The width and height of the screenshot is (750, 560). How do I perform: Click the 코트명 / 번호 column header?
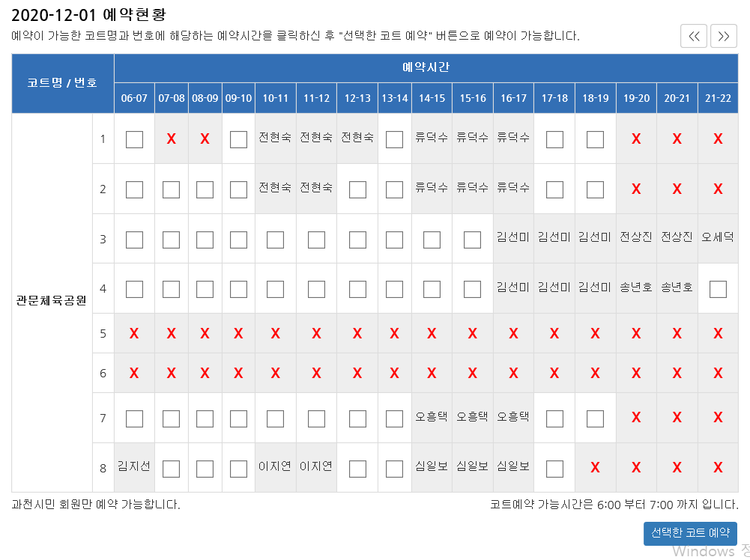[62, 82]
